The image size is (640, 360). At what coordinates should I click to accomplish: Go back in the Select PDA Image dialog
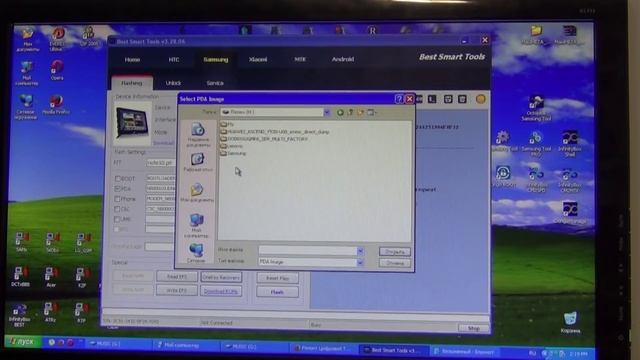(x=340, y=112)
